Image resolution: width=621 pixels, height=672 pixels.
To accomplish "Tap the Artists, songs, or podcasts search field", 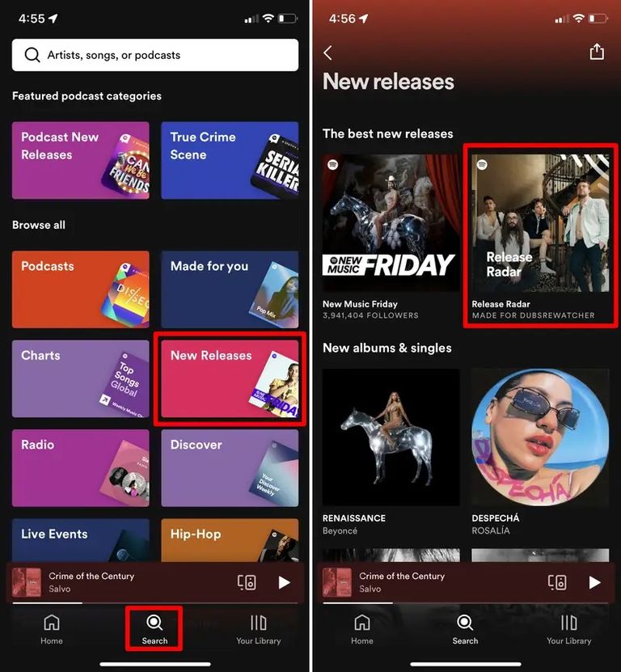I will point(155,55).
